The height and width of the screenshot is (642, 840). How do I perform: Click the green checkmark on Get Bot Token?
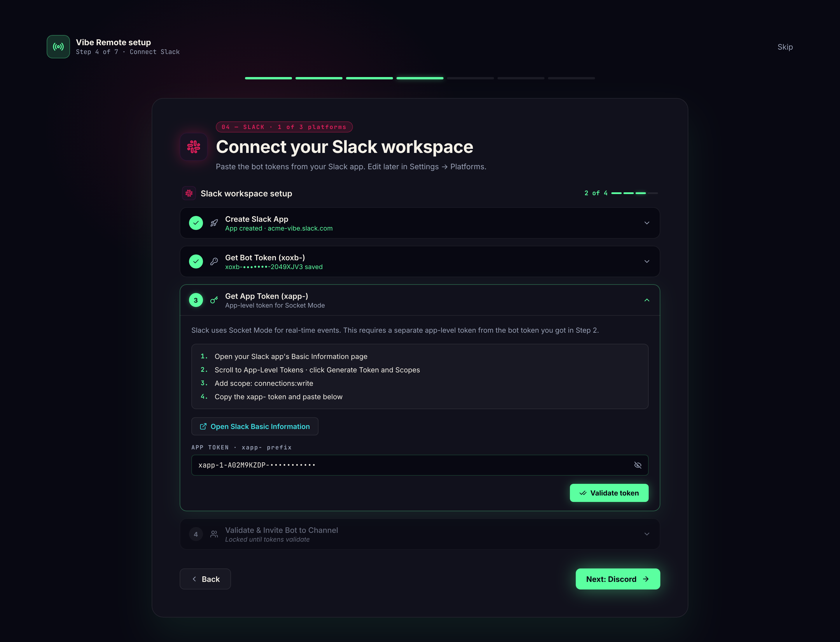(196, 261)
